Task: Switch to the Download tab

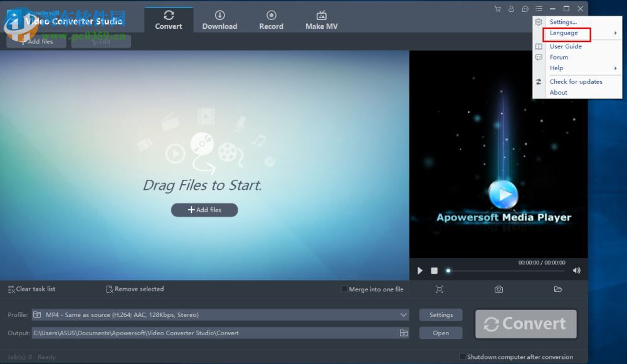Action: (219, 20)
